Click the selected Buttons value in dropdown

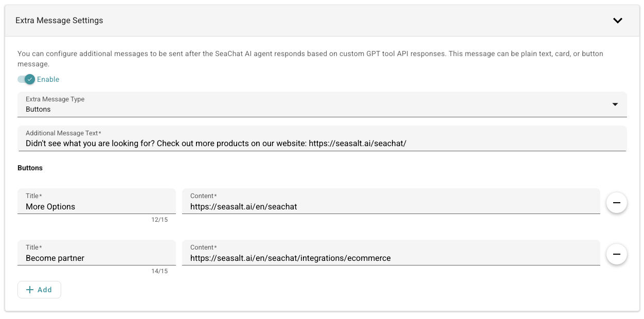pos(39,110)
